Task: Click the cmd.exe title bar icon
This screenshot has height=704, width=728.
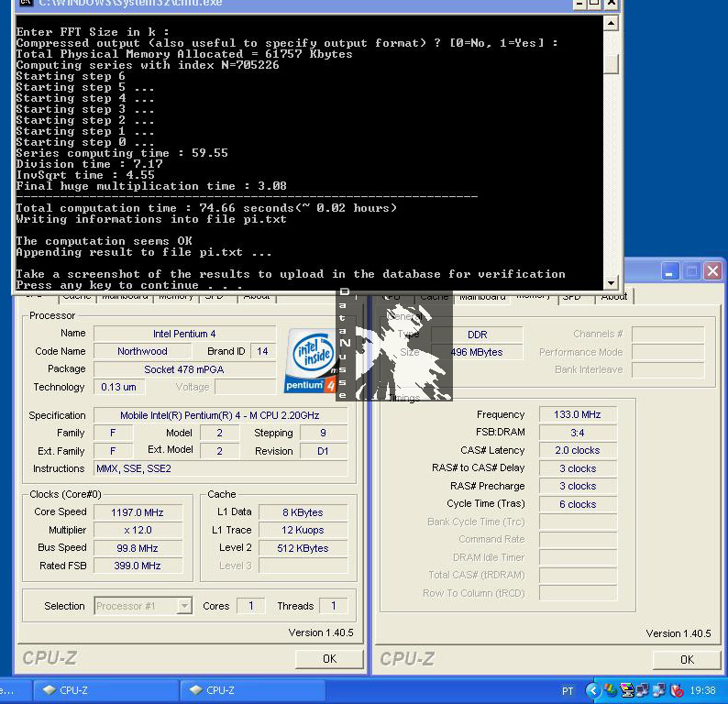Action: 26,3
